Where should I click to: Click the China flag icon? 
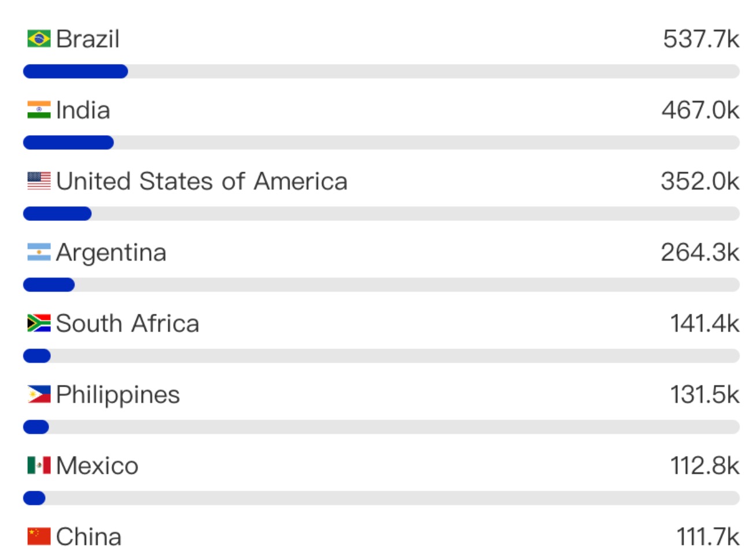[39, 536]
